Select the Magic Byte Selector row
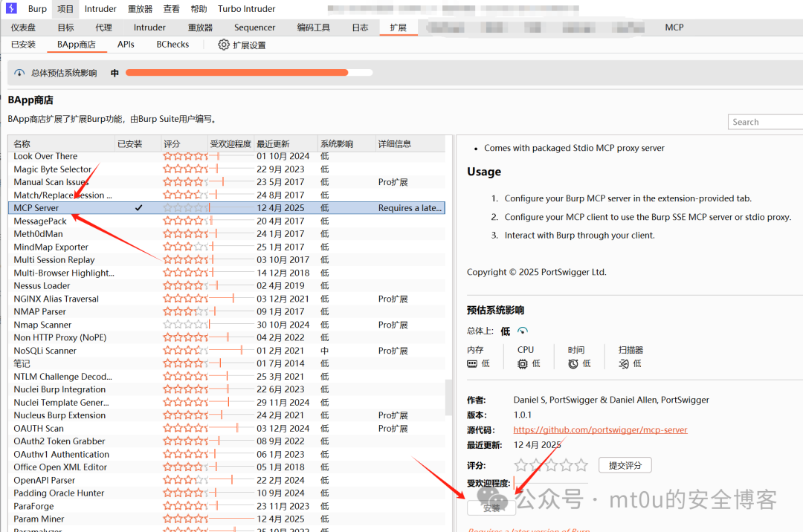This screenshot has height=532, width=803. pos(226,169)
